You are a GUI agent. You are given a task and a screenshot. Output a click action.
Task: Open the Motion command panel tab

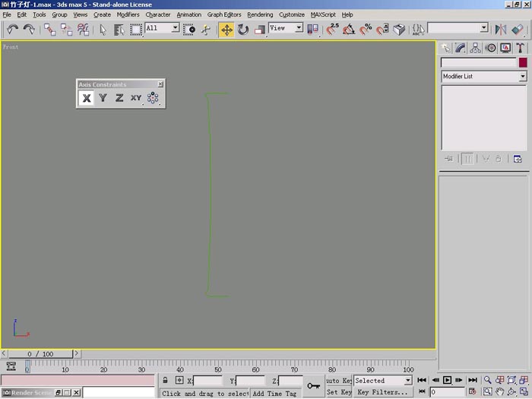click(490, 48)
